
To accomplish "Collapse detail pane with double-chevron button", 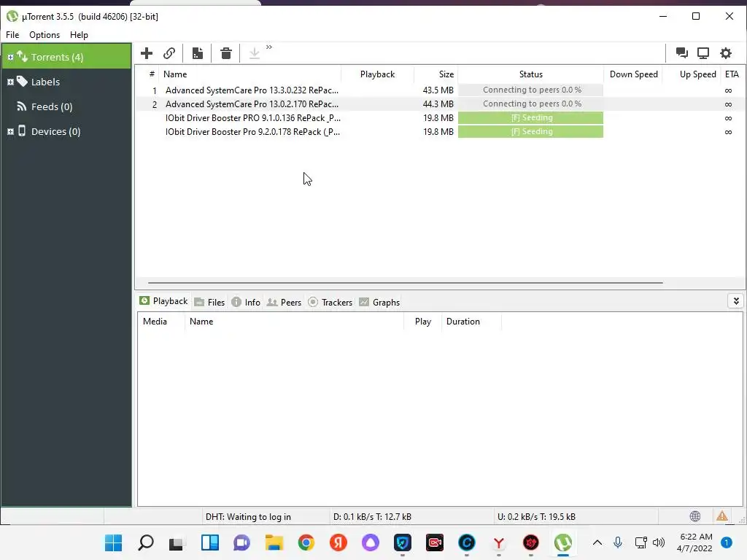I will click(735, 301).
